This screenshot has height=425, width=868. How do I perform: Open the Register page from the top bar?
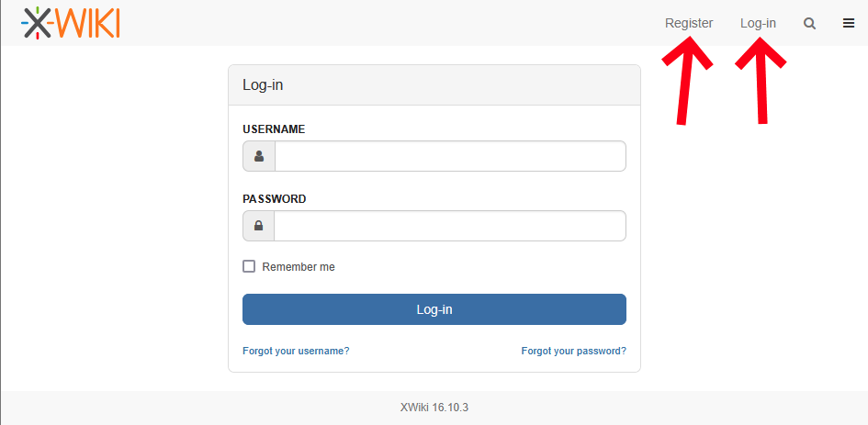(689, 23)
